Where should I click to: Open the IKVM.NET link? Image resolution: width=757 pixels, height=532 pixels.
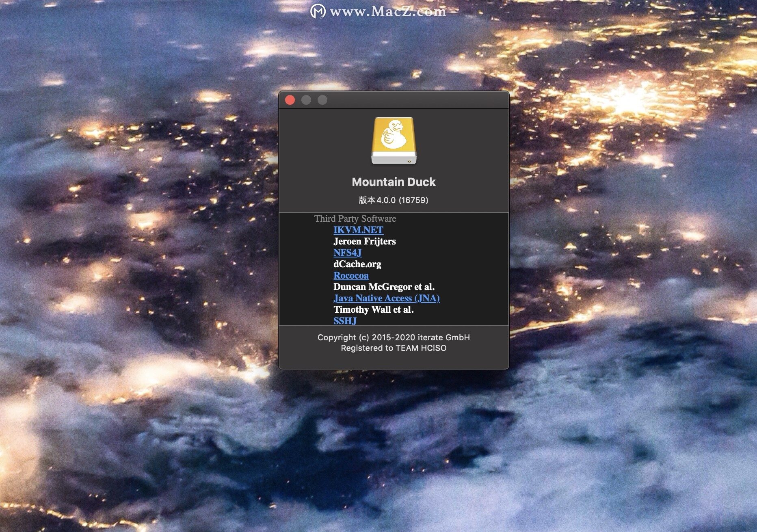click(x=358, y=230)
